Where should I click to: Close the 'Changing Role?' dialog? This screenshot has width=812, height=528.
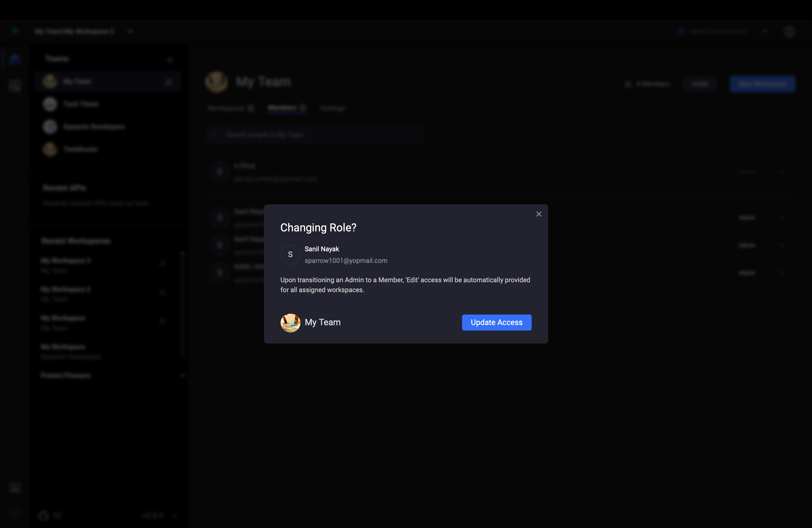point(539,214)
